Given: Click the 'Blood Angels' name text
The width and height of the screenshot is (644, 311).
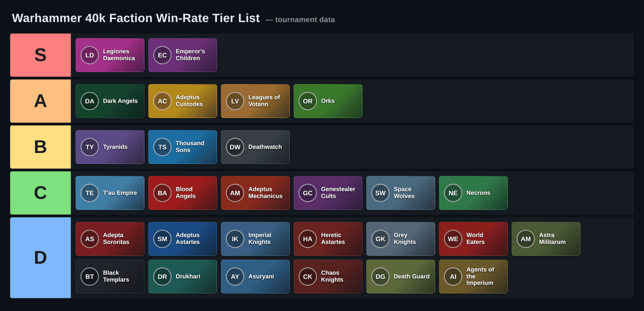Looking at the screenshot, I should [186, 192].
